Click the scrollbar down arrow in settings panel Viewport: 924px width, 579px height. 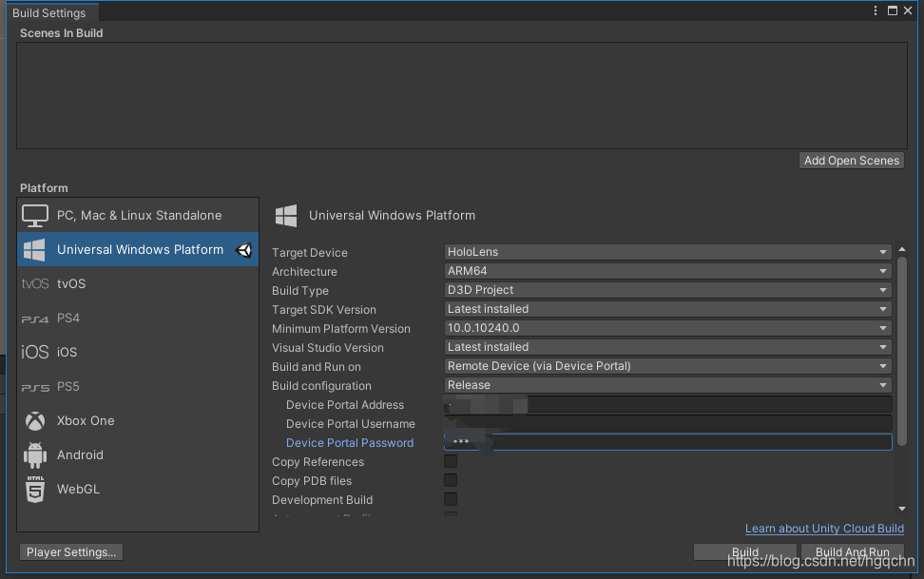[901, 509]
